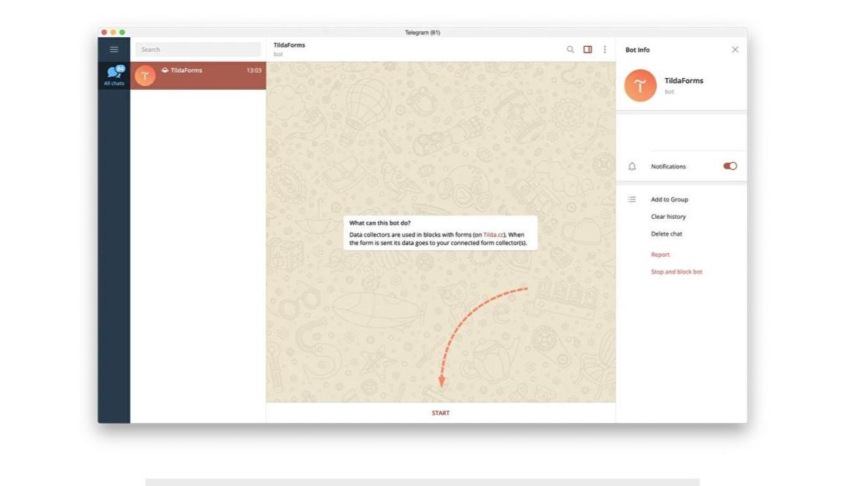
Task: Click the Bot Info panel heading
Action: click(x=638, y=50)
